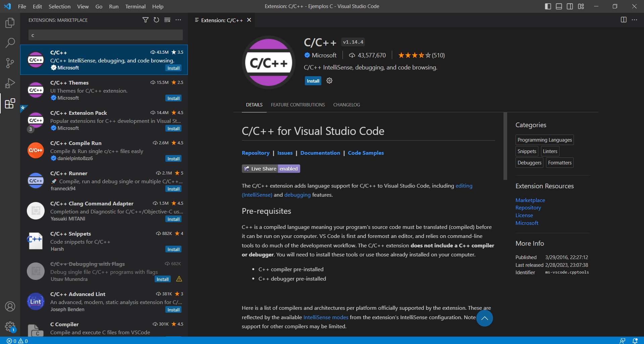
Task: Click the extensions search input field
Action: [105, 35]
